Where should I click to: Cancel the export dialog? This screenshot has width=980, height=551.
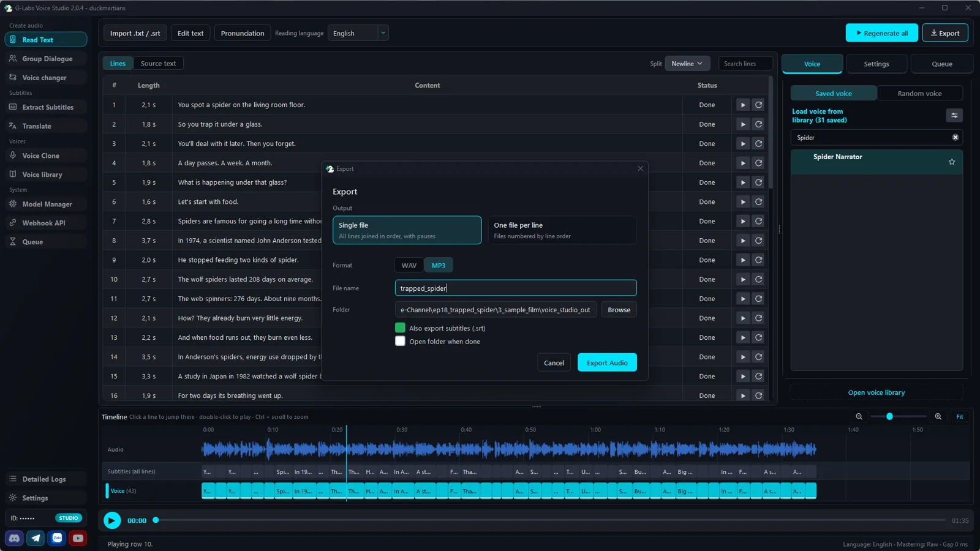pos(554,362)
